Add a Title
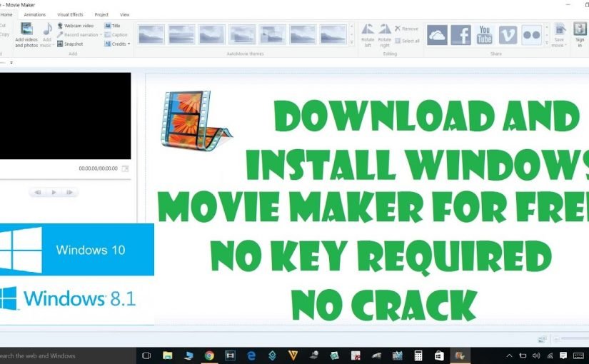This screenshot has width=589, height=364. click(113, 26)
